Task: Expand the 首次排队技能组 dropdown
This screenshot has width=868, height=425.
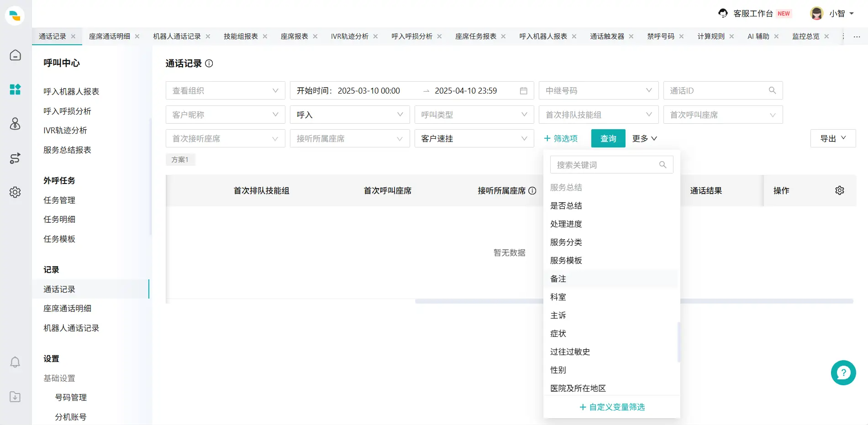Action: [599, 115]
